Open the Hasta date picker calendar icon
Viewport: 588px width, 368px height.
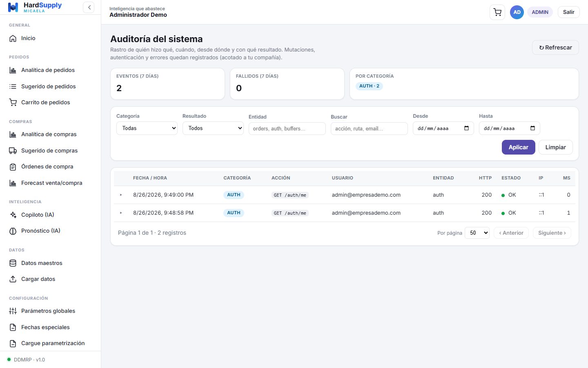click(x=533, y=128)
